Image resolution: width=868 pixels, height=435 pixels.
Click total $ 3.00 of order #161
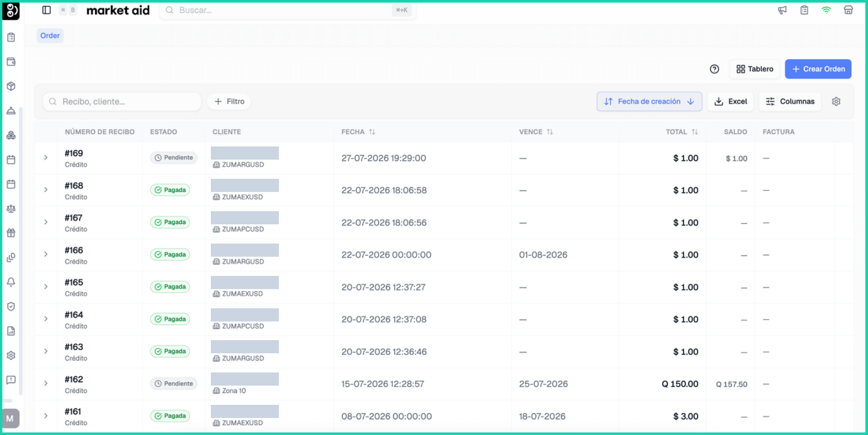[x=686, y=416]
